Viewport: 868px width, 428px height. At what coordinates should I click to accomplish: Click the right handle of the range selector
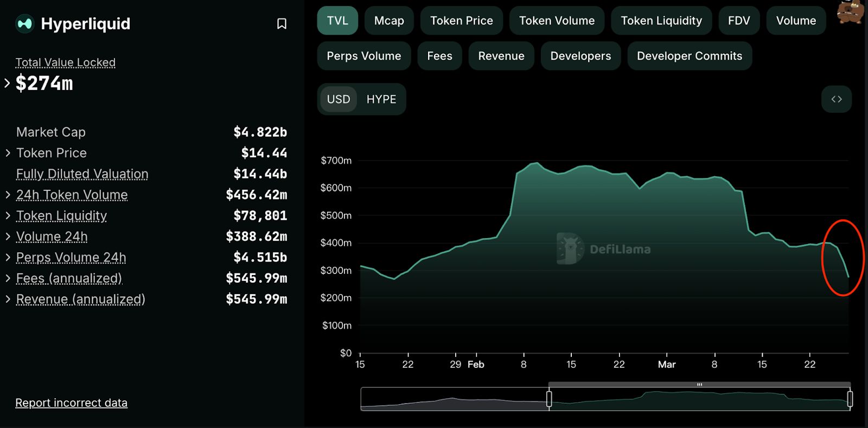coord(850,399)
